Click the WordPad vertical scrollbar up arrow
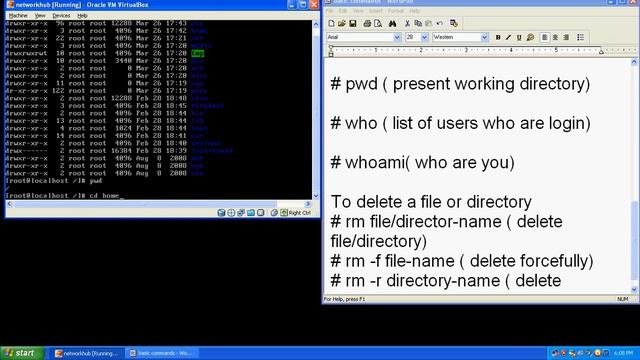The image size is (640, 360). (x=634, y=62)
